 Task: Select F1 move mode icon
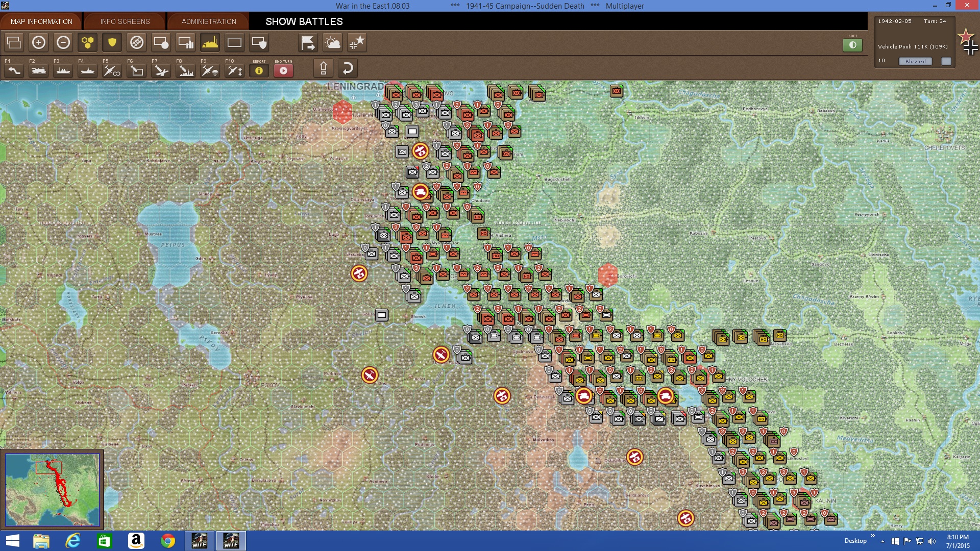[14, 70]
